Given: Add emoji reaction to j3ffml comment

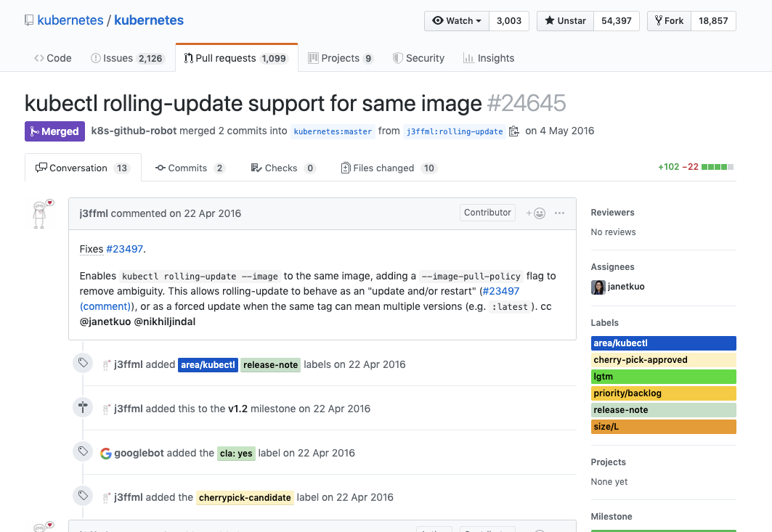Looking at the screenshot, I should (536, 213).
